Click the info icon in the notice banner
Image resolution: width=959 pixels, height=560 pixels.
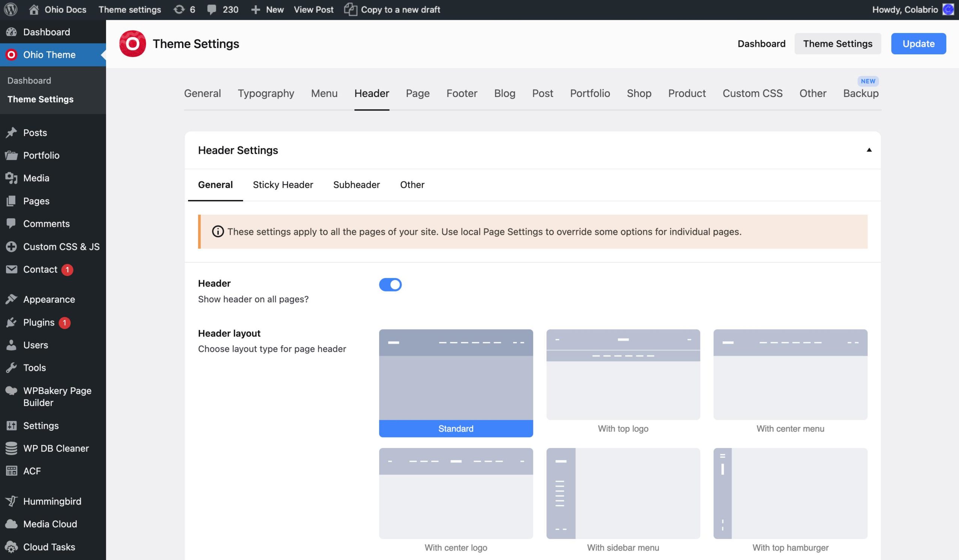coord(218,232)
